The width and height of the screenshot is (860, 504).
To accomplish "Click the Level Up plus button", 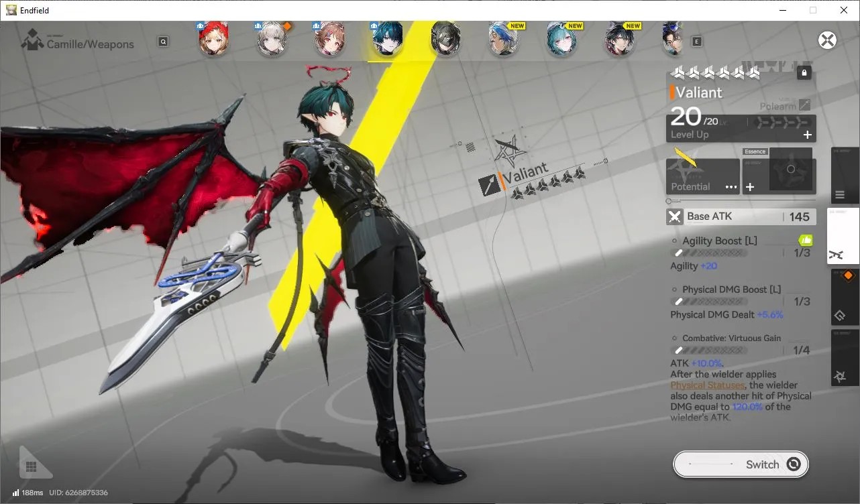I will point(808,135).
